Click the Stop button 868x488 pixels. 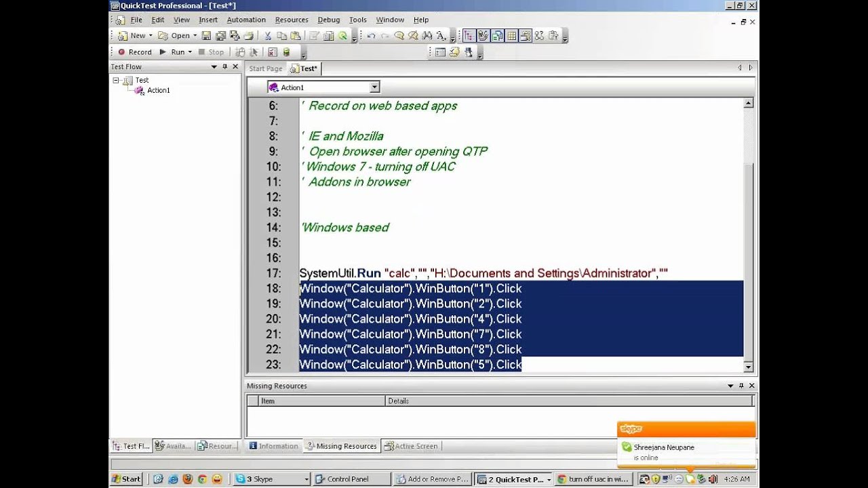[x=211, y=52]
